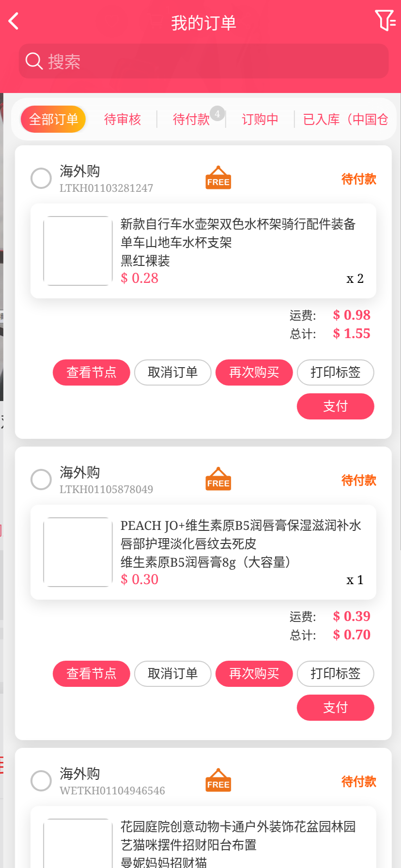Switch to 全部订单 tab
Viewport: 401px width, 868px height.
coord(53,119)
